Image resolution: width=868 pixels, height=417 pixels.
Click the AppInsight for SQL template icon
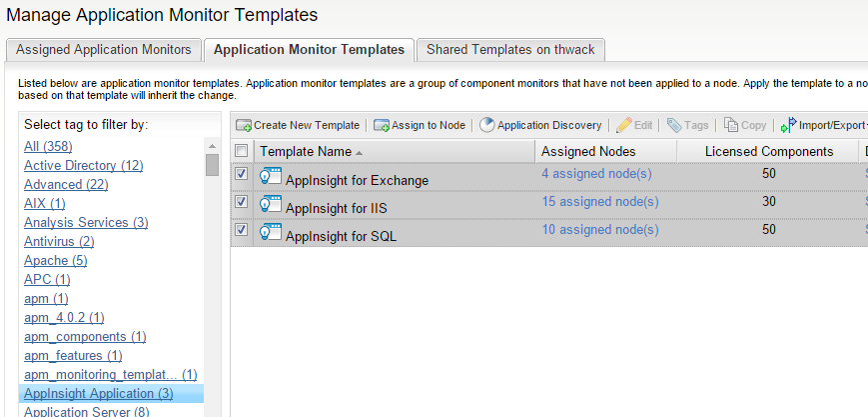click(x=271, y=232)
